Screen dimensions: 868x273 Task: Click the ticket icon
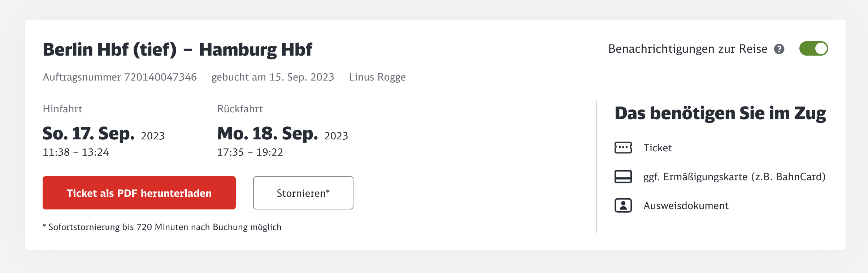[623, 148]
